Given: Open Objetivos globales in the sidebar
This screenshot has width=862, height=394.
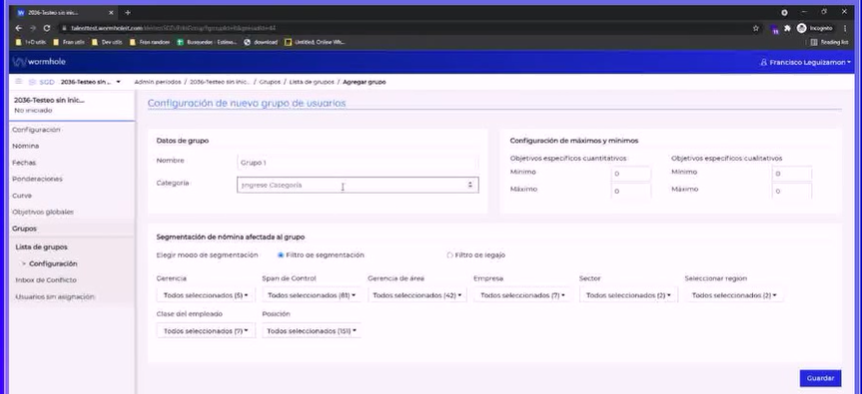Looking at the screenshot, I should tap(43, 212).
